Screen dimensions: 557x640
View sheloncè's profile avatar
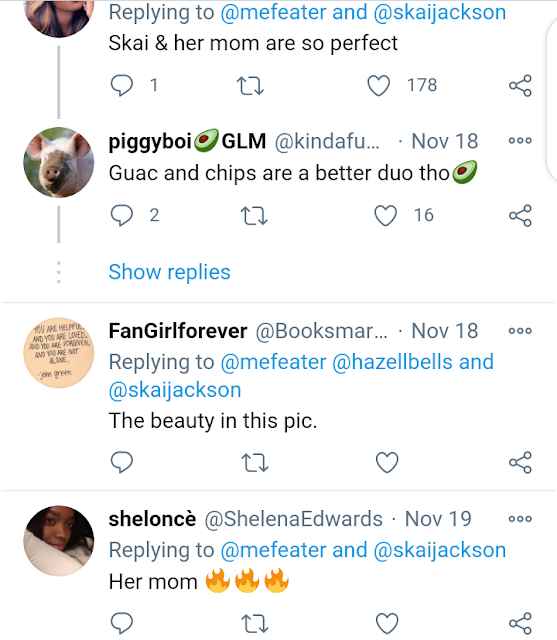point(59,541)
